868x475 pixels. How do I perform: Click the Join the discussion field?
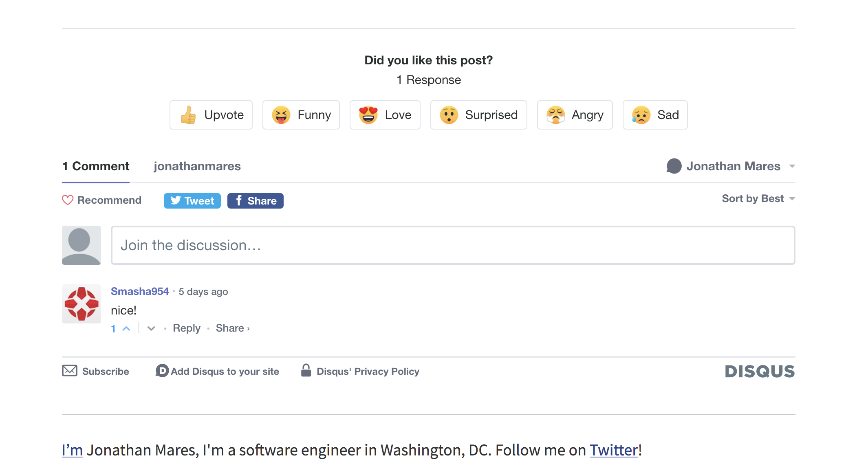[452, 245]
